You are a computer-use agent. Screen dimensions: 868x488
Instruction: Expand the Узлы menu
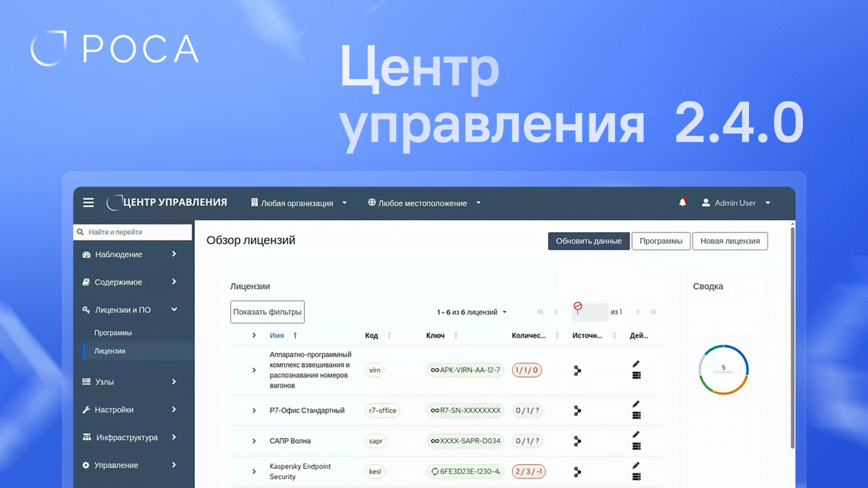174,382
